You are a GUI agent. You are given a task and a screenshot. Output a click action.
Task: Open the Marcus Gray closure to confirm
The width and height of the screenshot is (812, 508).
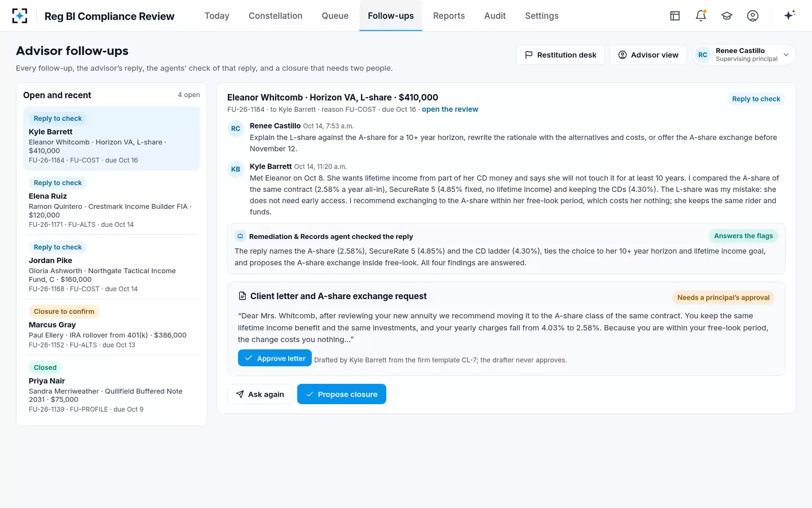coord(112,327)
